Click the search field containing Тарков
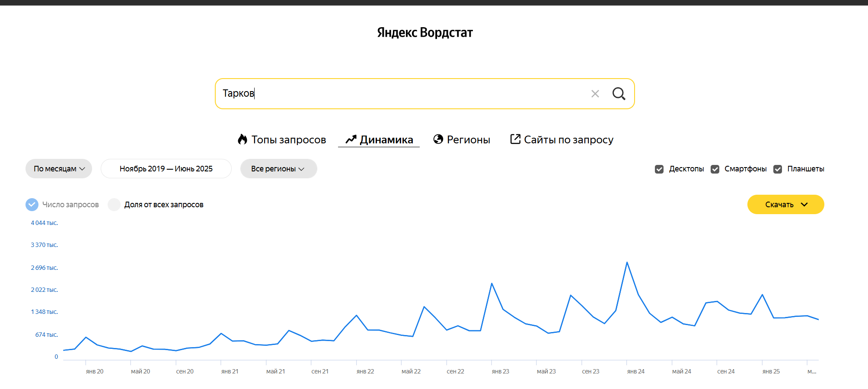This screenshot has height=389, width=868. click(402, 94)
